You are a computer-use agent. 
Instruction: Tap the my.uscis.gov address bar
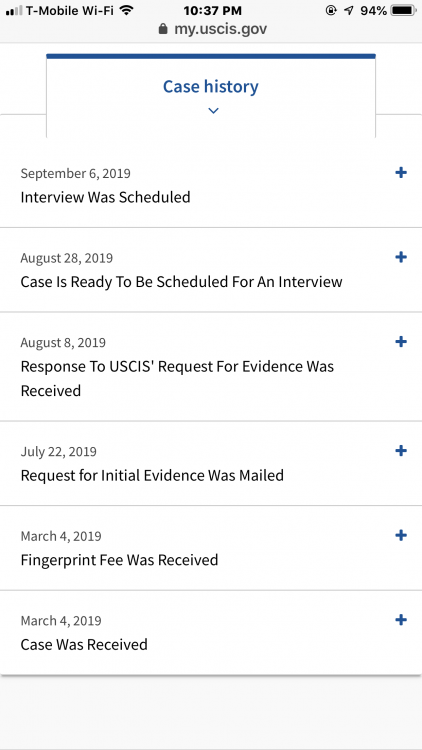coord(213,29)
